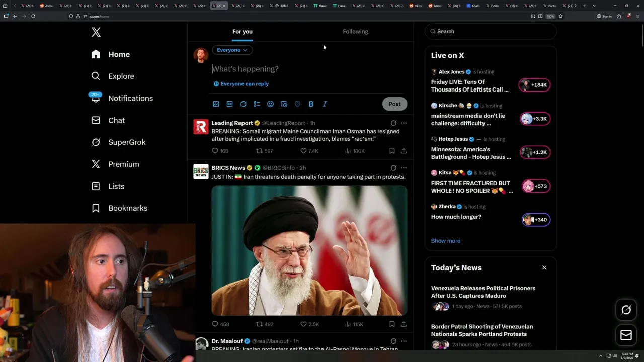Open the floating Grok button

tap(626, 310)
